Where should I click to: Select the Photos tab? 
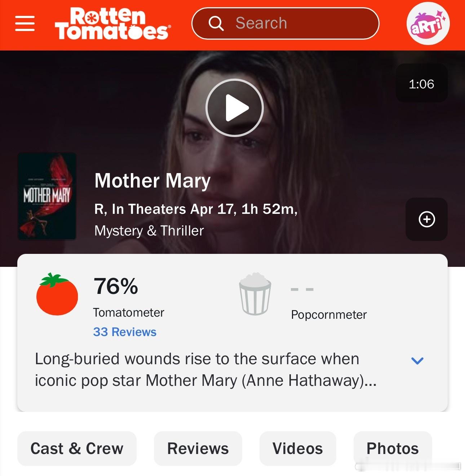click(x=393, y=448)
